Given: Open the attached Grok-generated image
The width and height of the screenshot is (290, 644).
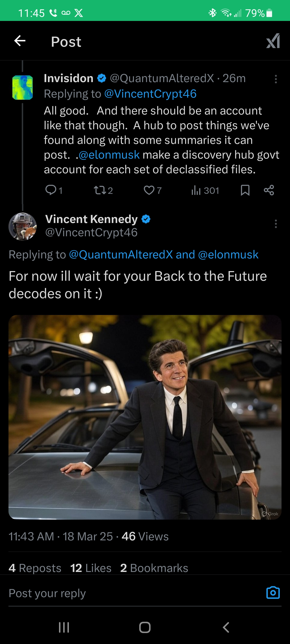Looking at the screenshot, I should tap(145, 417).
